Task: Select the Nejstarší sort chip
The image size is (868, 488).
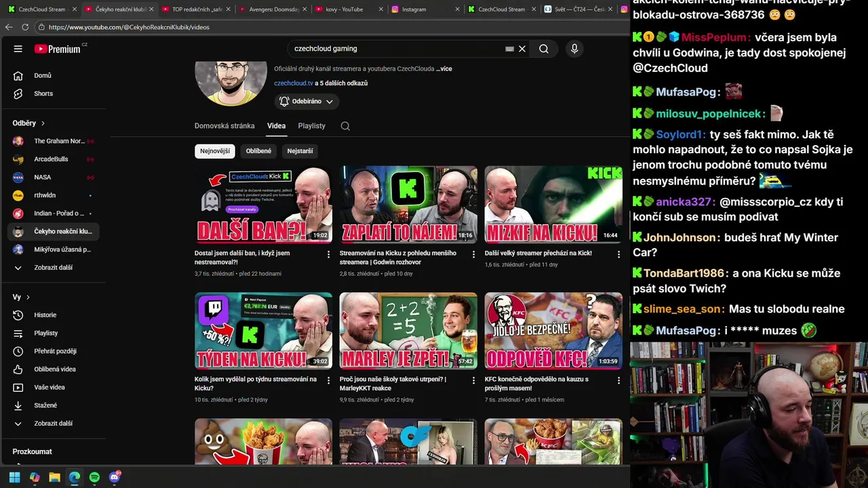Action: 300,151
